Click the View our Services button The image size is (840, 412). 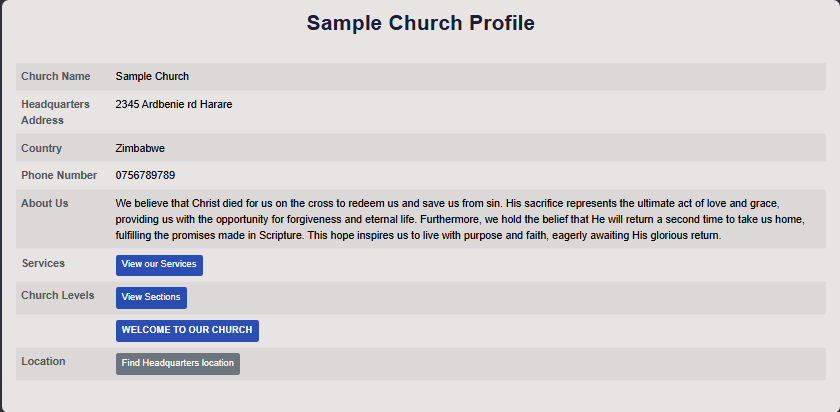(x=159, y=265)
